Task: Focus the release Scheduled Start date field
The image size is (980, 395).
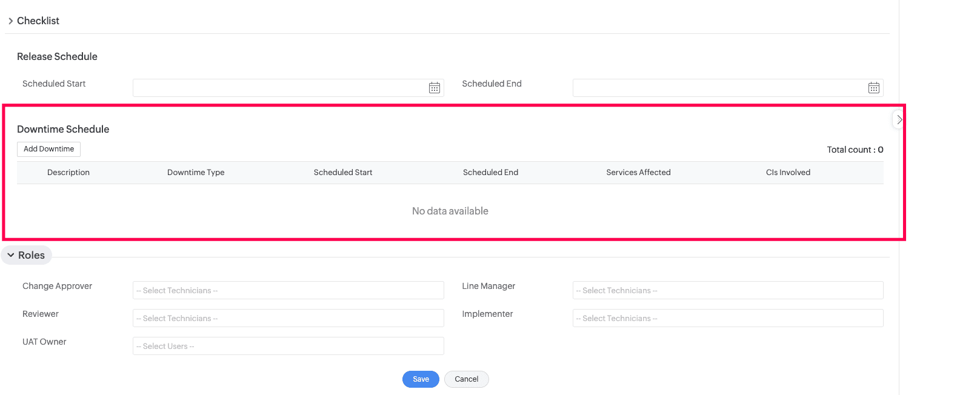Action: [x=279, y=88]
